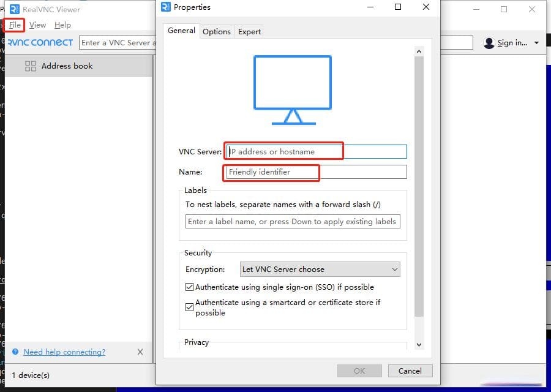This screenshot has height=392, width=551.
Task: Maximize the Properties dialog
Action: (398, 7)
